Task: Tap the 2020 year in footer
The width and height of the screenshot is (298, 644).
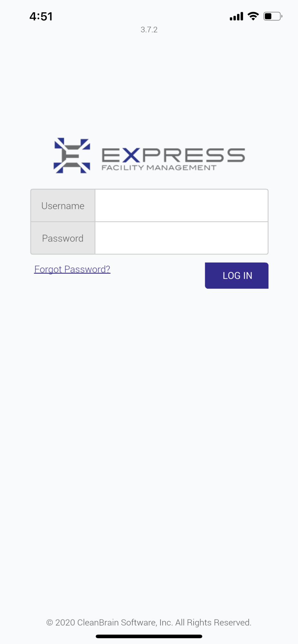Action: click(65, 622)
